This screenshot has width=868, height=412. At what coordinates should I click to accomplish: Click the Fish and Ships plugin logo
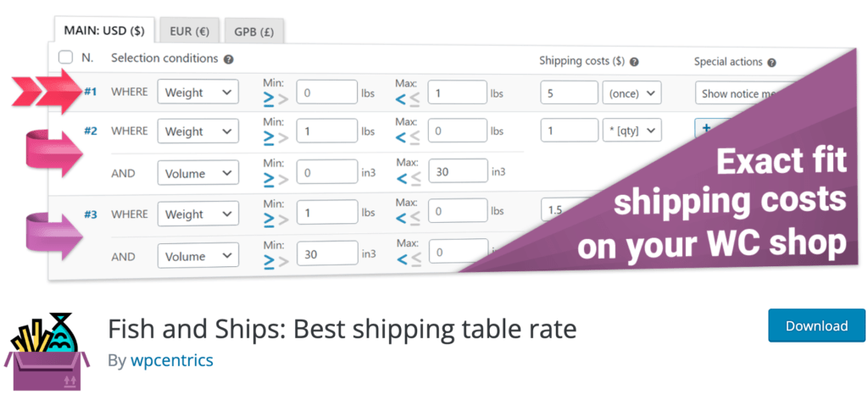47,352
